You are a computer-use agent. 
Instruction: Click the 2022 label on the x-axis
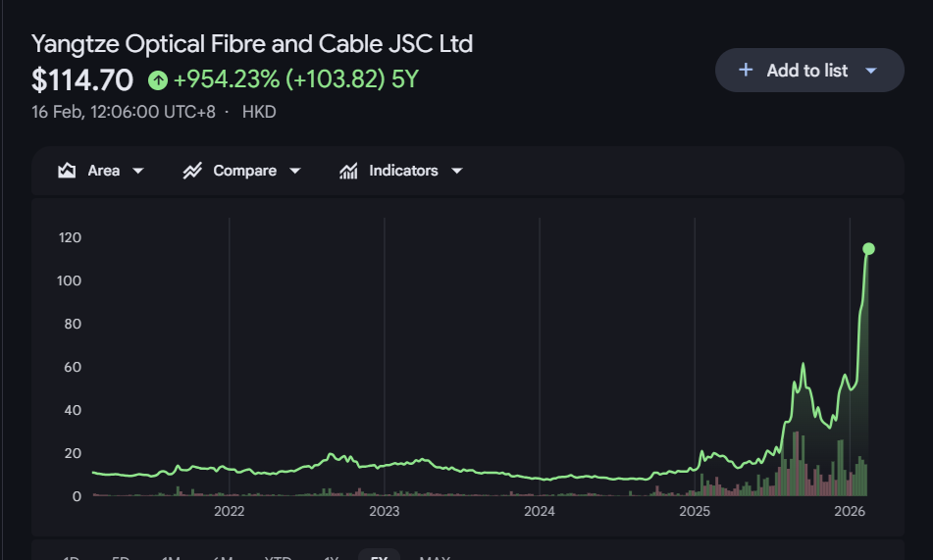click(229, 512)
